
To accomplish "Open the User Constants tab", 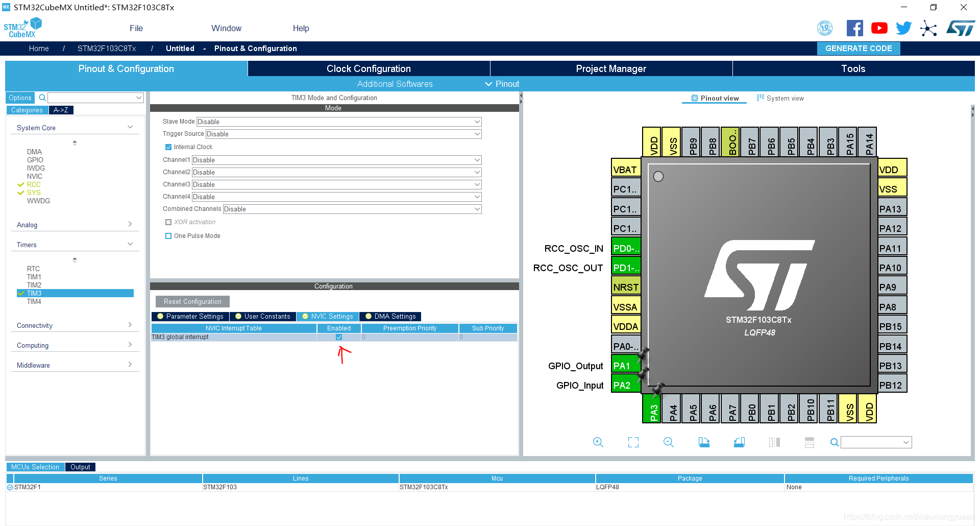I will pyautogui.click(x=263, y=316).
